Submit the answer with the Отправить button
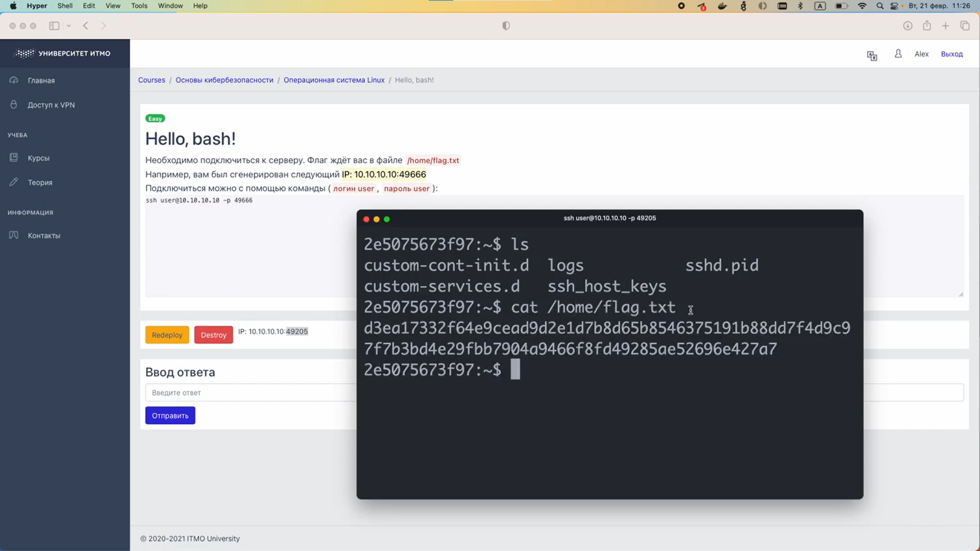 [170, 416]
